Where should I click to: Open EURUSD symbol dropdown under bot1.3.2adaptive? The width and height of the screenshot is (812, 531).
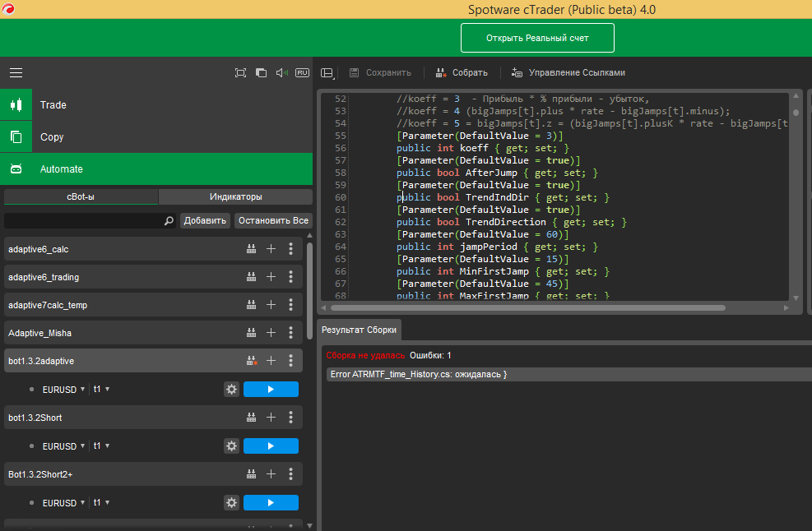[x=63, y=389]
